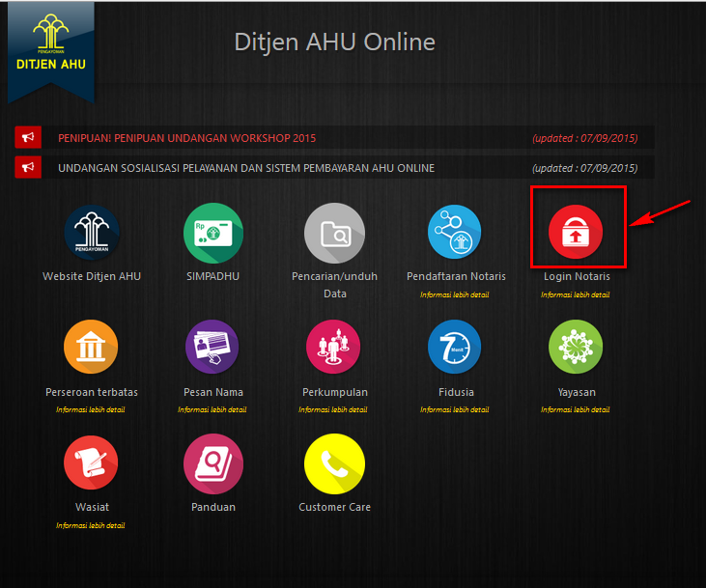Image resolution: width=706 pixels, height=588 pixels.
Task: Click the blue Fidusia clock icon
Action: pyautogui.click(x=455, y=349)
